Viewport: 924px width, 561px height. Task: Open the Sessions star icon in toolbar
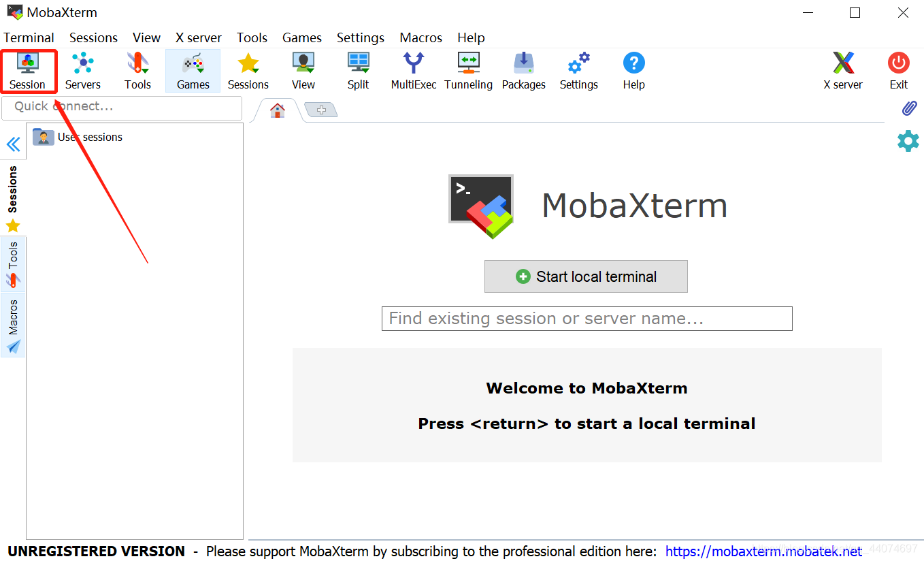(248, 71)
